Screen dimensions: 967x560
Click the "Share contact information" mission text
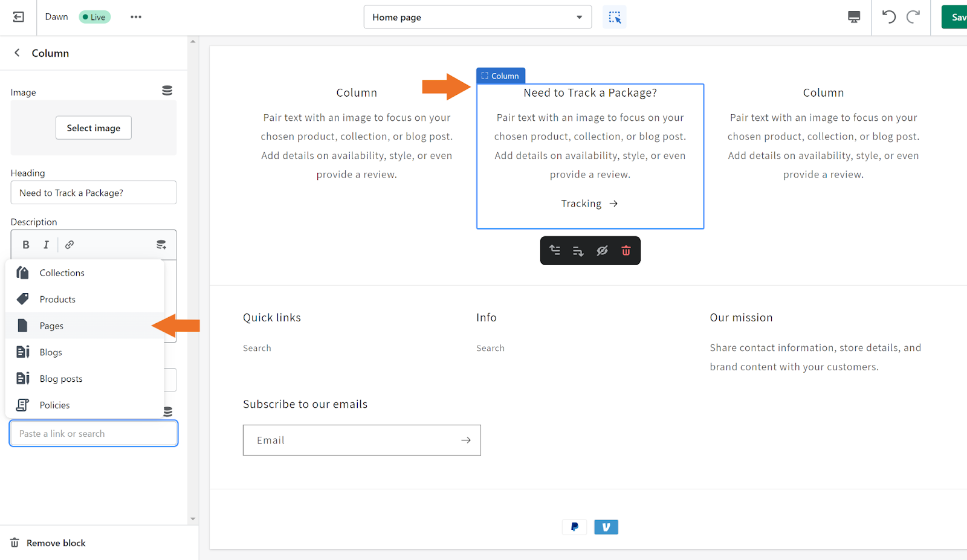815,358
